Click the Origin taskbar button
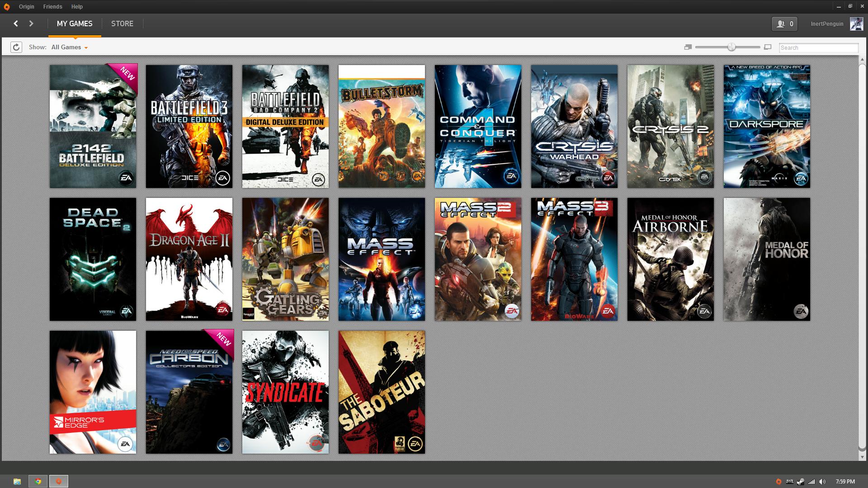 [58, 481]
